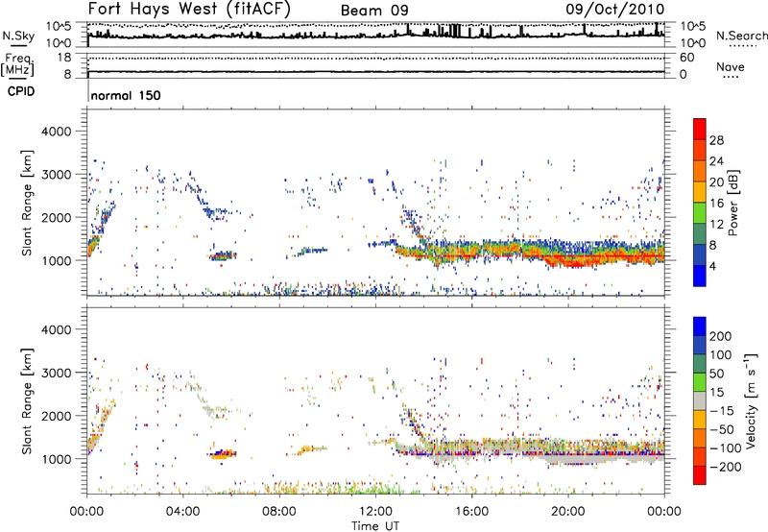Screen dimensions: 768x532
Task: Click time tick label '20:00'
Action: click(x=567, y=512)
